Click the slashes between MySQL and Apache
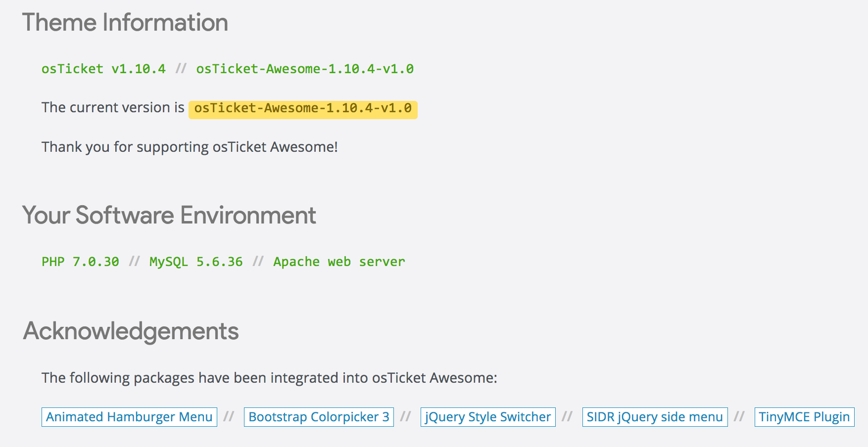Viewport: 868px width, 447px height. (258, 262)
